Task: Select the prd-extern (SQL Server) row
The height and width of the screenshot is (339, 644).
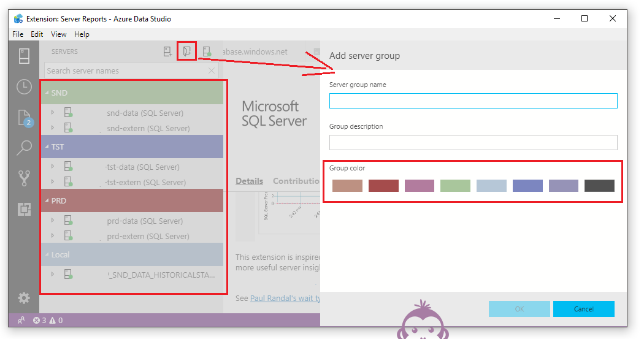Action: pos(132,236)
